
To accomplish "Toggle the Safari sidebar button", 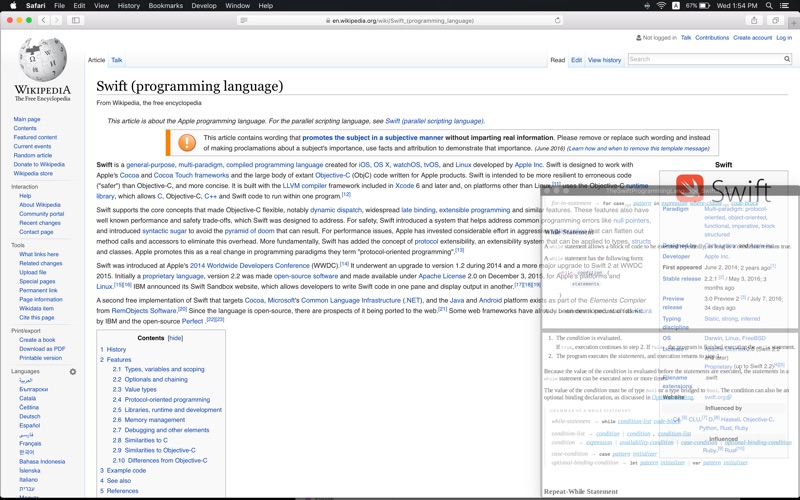I will point(76,20).
